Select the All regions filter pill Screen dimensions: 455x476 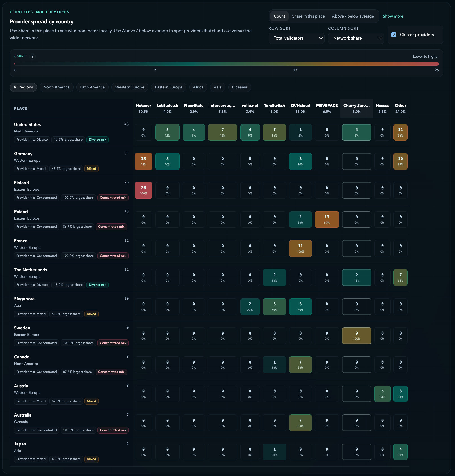23,87
